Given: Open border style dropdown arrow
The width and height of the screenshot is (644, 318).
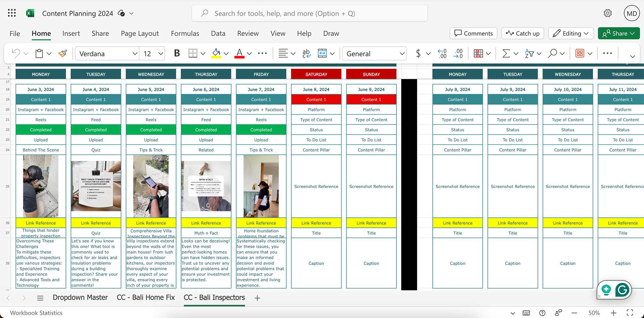Looking at the screenshot, I should point(203,54).
